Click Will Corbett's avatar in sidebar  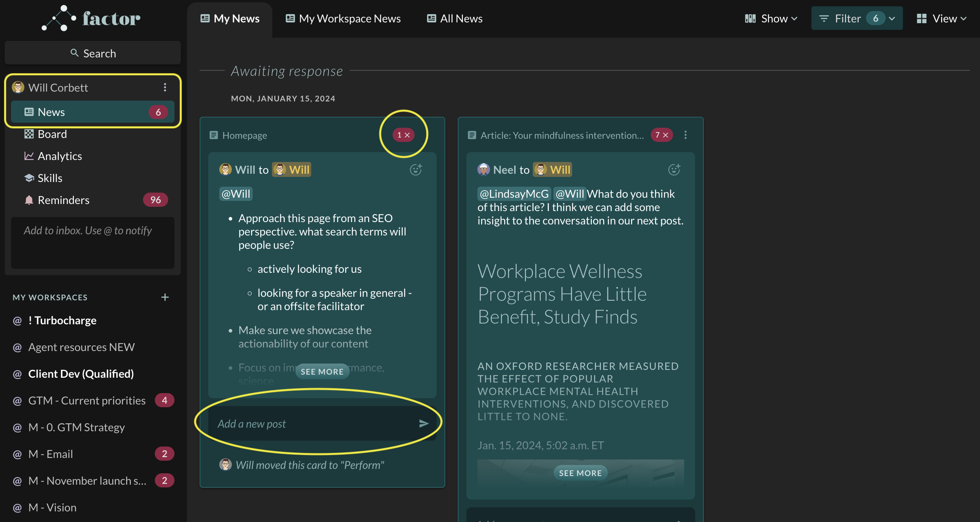pyautogui.click(x=18, y=87)
